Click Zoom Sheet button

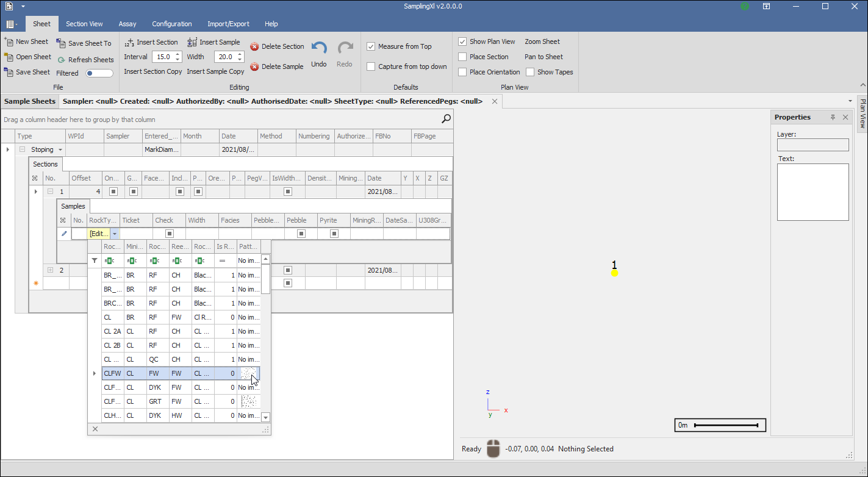(x=542, y=41)
